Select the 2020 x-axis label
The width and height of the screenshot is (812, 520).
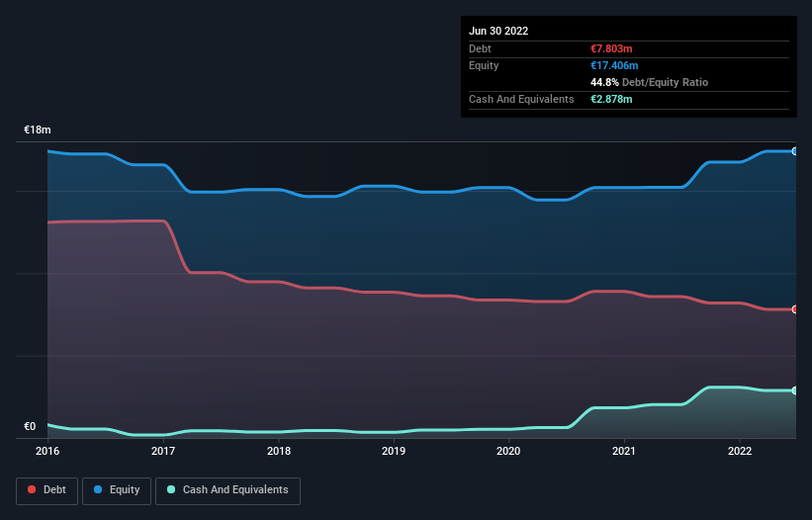[x=508, y=451]
